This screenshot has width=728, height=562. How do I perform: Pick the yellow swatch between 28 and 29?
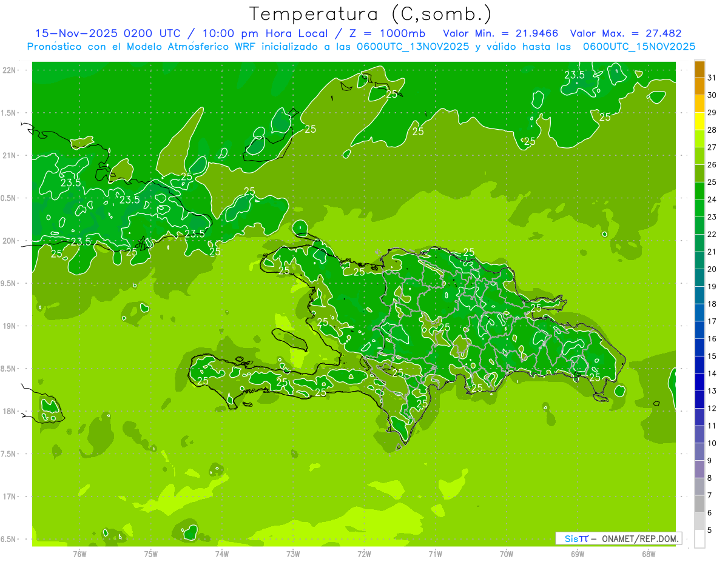[x=699, y=121]
